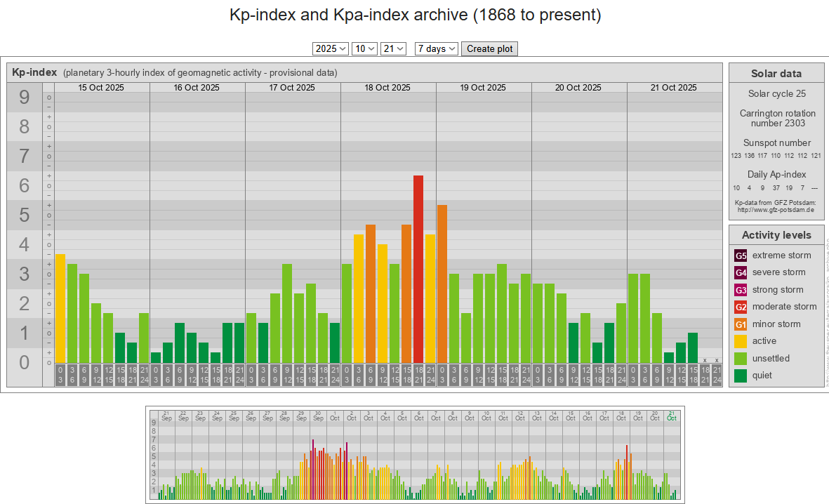
Task: Click the light green unsettled swatch
Action: [x=741, y=359]
